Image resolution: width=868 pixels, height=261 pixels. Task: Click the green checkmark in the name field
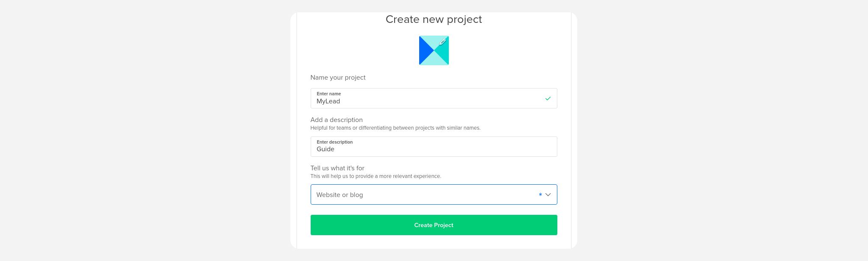point(548,98)
